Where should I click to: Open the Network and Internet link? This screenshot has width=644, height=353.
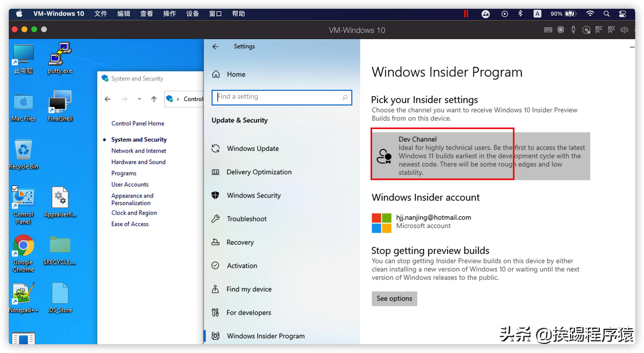tap(139, 151)
